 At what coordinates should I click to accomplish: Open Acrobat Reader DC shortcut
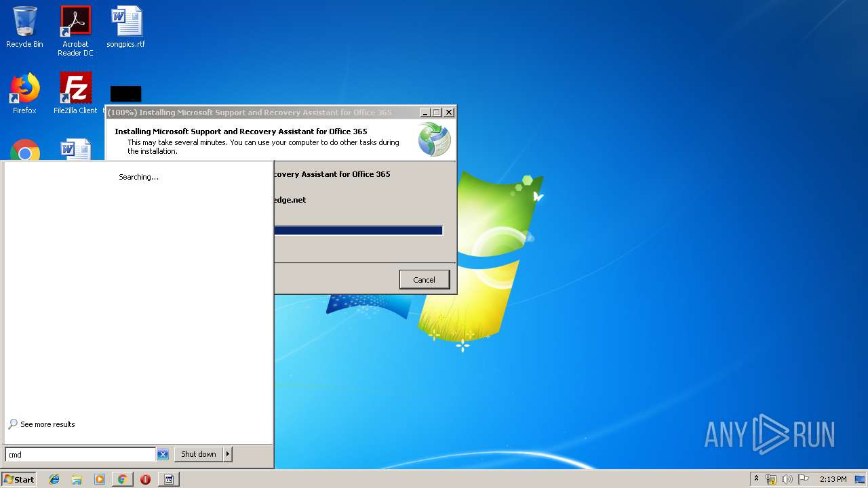pos(75,30)
